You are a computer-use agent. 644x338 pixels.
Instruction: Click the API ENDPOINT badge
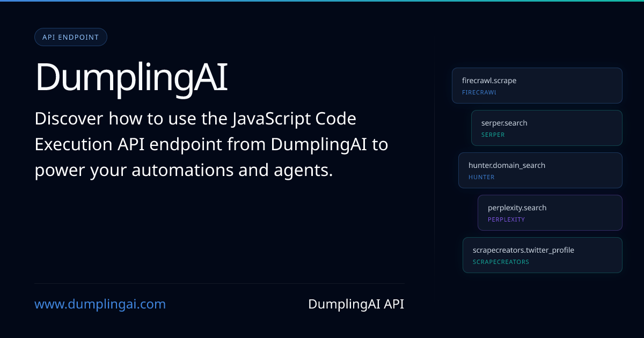(71, 37)
